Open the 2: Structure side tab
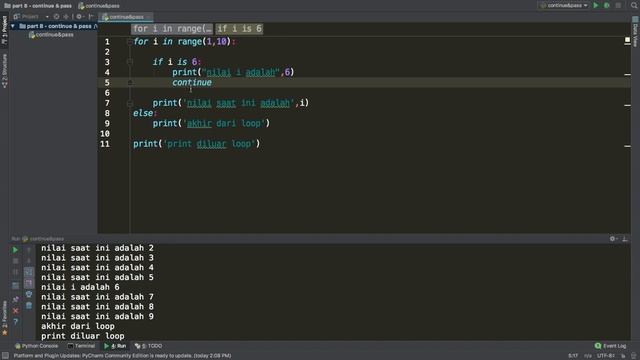The height and width of the screenshot is (360, 640). coord(4,71)
